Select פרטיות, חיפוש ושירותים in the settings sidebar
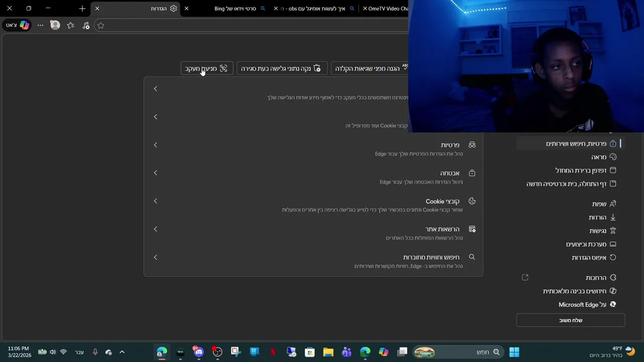Image resolution: width=644 pixels, height=362 pixels. (x=571, y=143)
